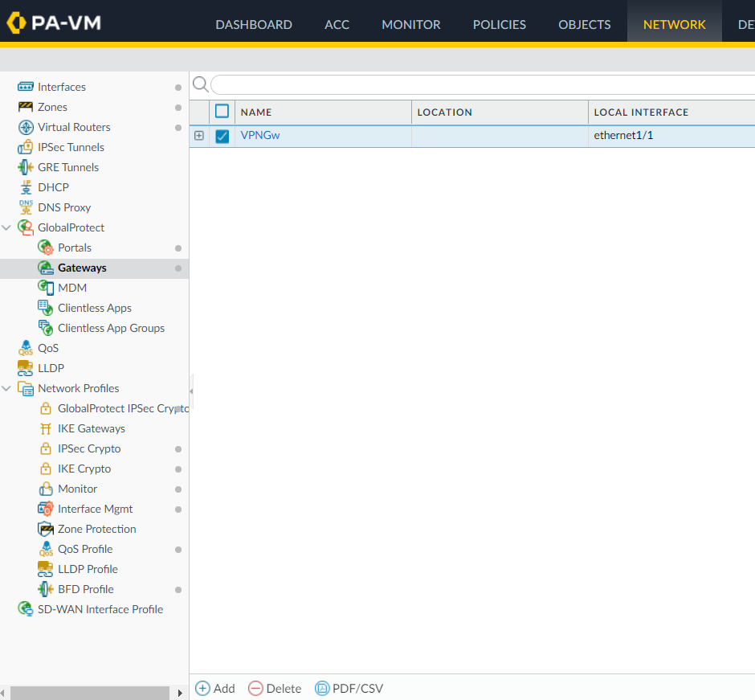Click the Zones icon in sidebar
755x700 pixels.
[x=25, y=107]
